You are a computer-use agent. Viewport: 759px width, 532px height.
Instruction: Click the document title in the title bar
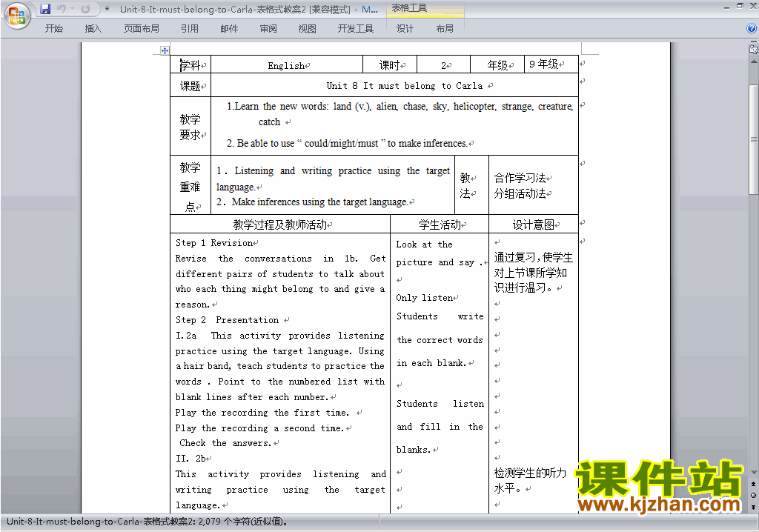(248, 9)
